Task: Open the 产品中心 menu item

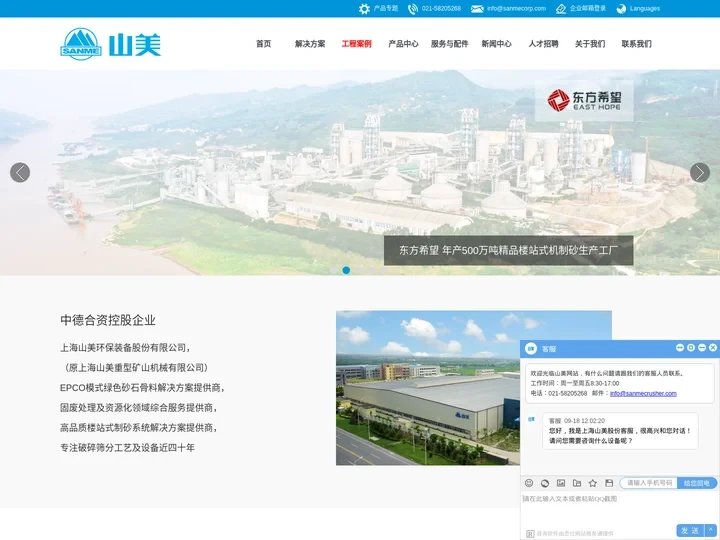Action: (x=403, y=44)
